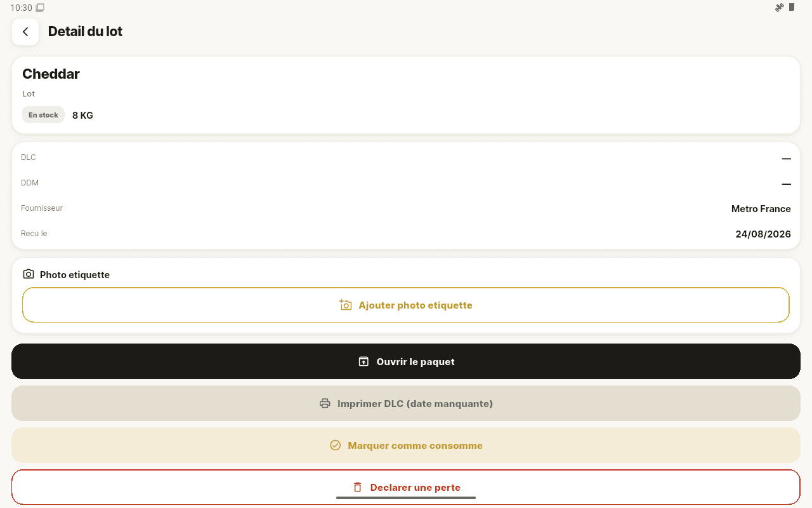Click the trash icon in Declarer une perte
Screen dimensions: 812x508
click(x=358, y=487)
